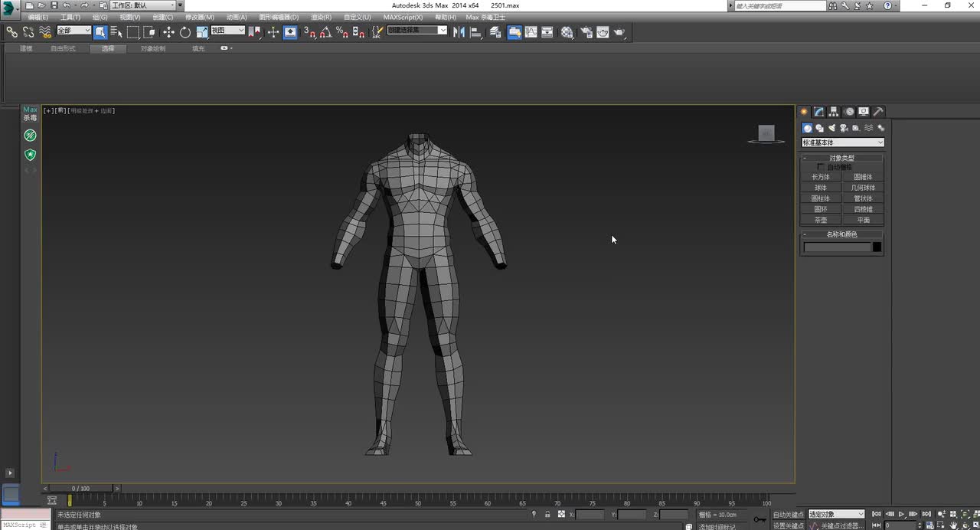
Task: Select the Move transform tool
Action: click(168, 32)
